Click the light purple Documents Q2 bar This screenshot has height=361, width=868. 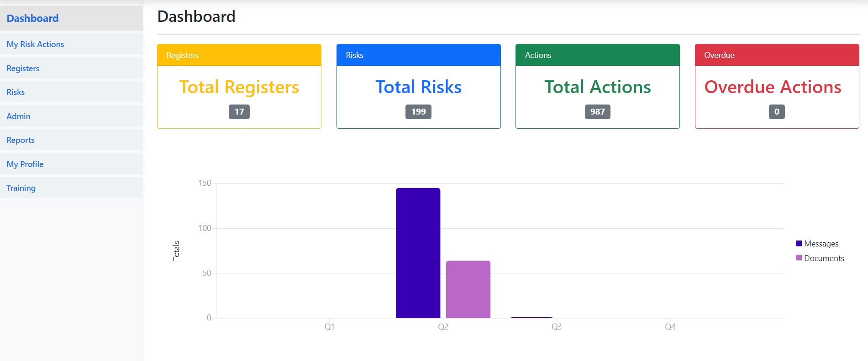point(468,289)
